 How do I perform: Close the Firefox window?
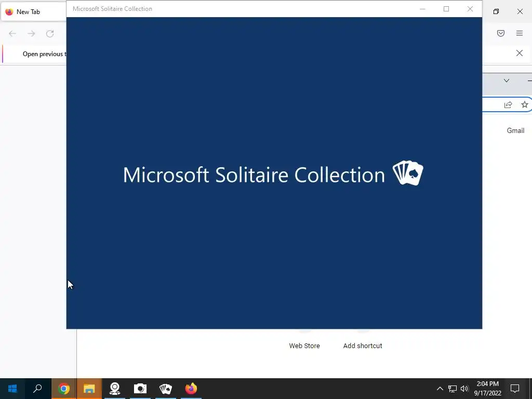520,11
